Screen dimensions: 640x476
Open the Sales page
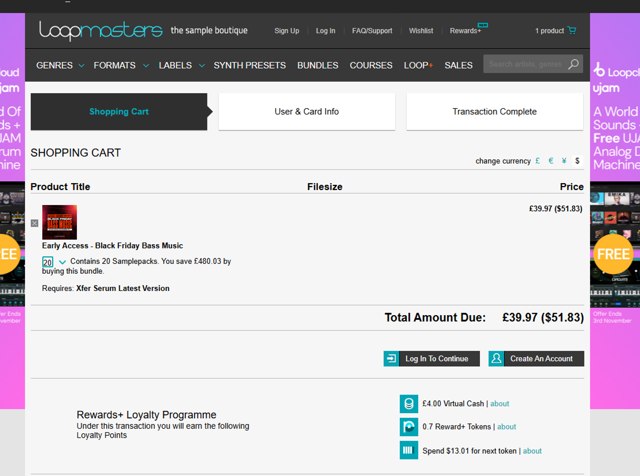(458, 65)
